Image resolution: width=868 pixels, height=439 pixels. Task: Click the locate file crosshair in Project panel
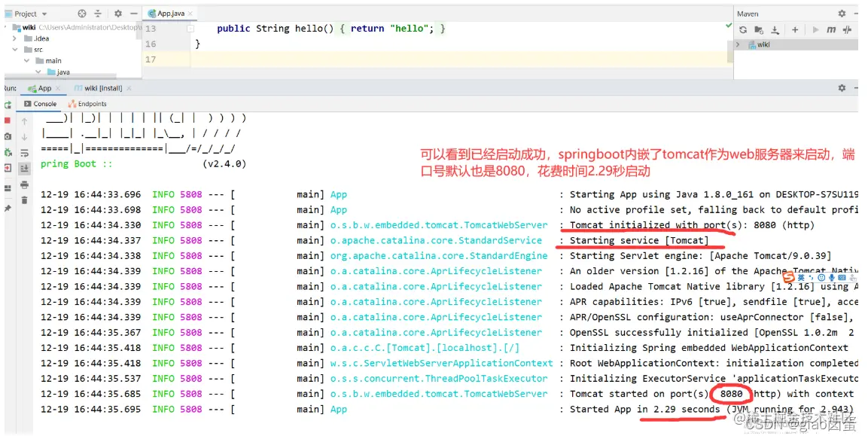pos(82,14)
